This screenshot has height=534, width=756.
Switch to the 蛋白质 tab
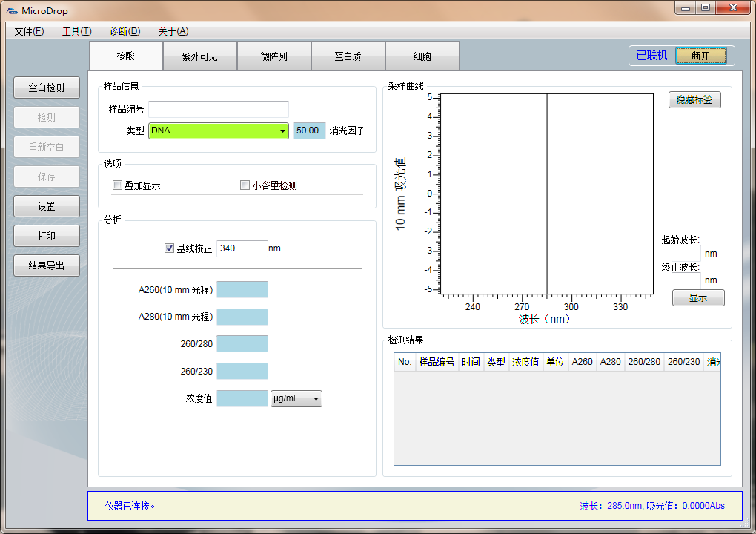[x=348, y=56]
